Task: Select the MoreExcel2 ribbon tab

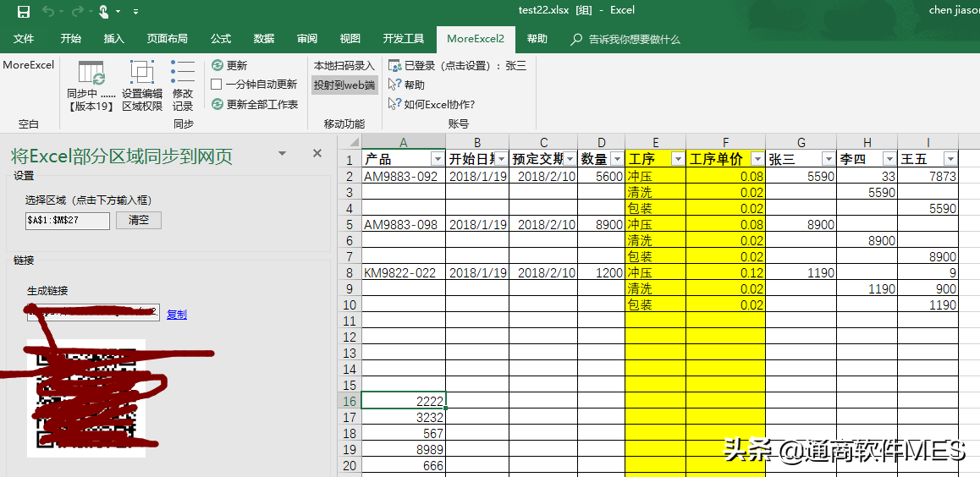Action: (x=476, y=39)
